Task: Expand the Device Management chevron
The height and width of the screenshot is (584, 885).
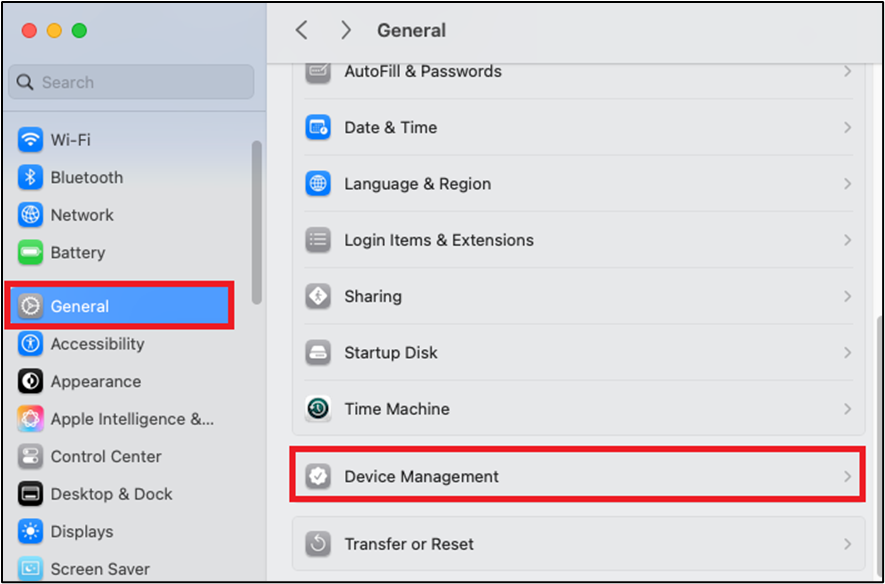Action: pos(847,477)
